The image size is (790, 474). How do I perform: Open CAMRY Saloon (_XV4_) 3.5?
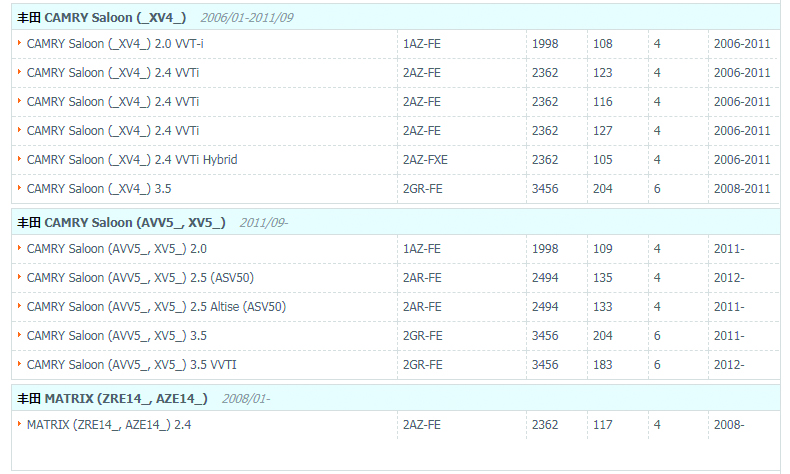point(99,189)
